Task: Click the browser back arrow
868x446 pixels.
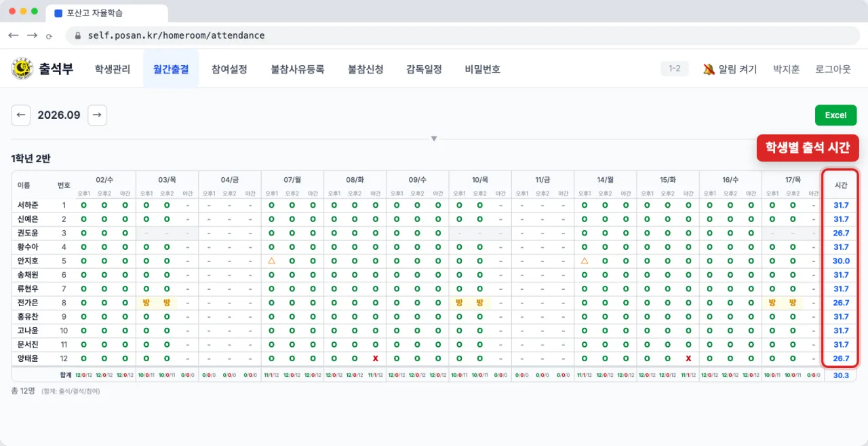Action: point(14,35)
